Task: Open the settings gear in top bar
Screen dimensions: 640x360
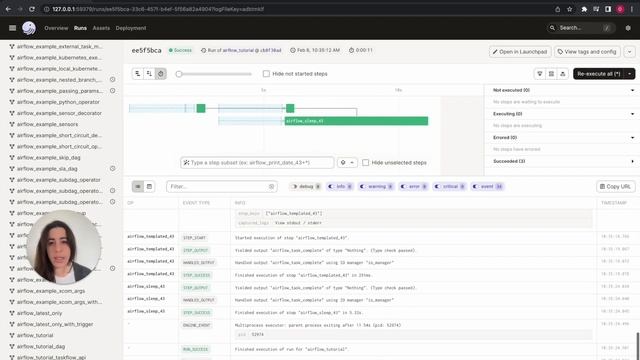Action: (628, 28)
